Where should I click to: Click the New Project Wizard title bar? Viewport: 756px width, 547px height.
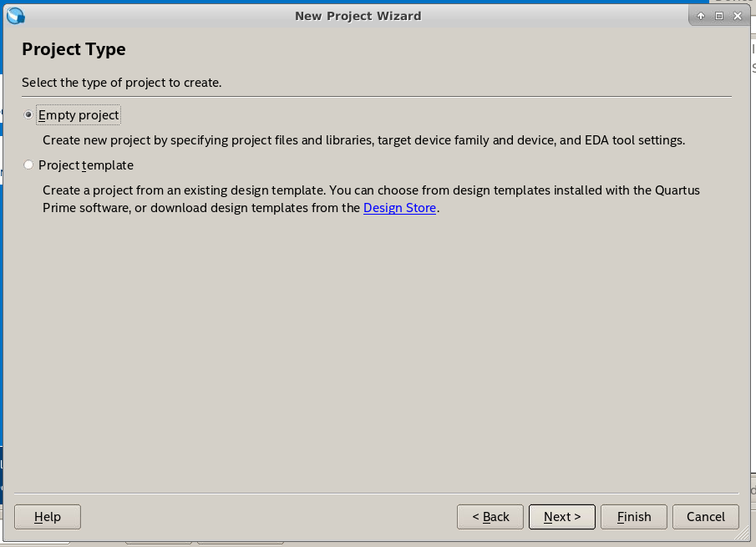[358, 16]
